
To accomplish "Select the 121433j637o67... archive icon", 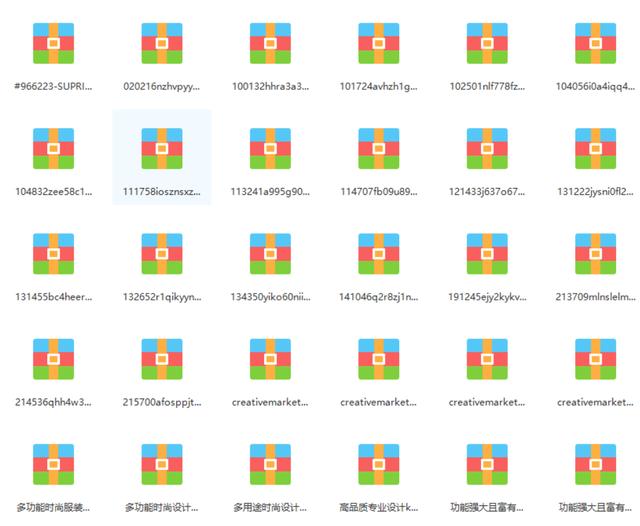I will pyautogui.click(x=487, y=149).
